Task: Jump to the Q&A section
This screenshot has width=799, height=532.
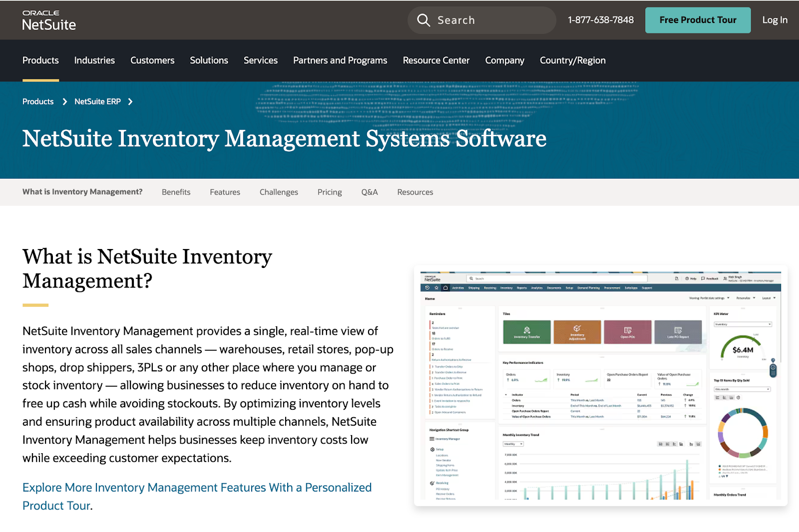Action: [370, 192]
